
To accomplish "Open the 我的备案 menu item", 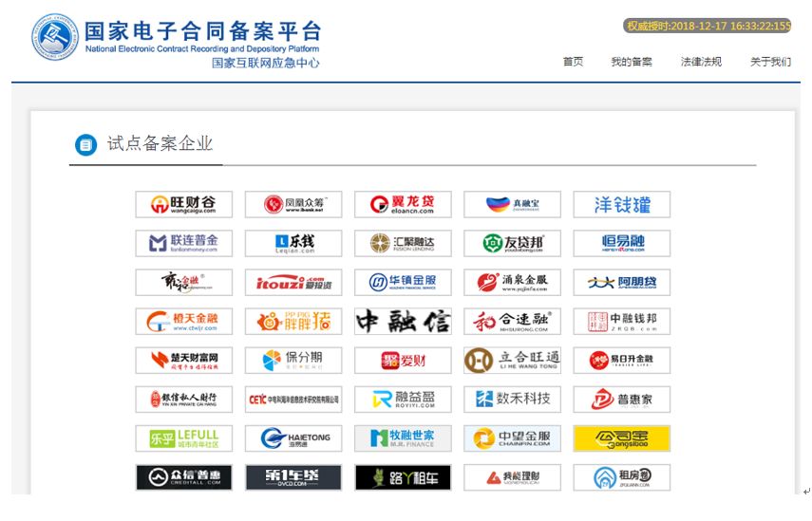I will [632, 62].
